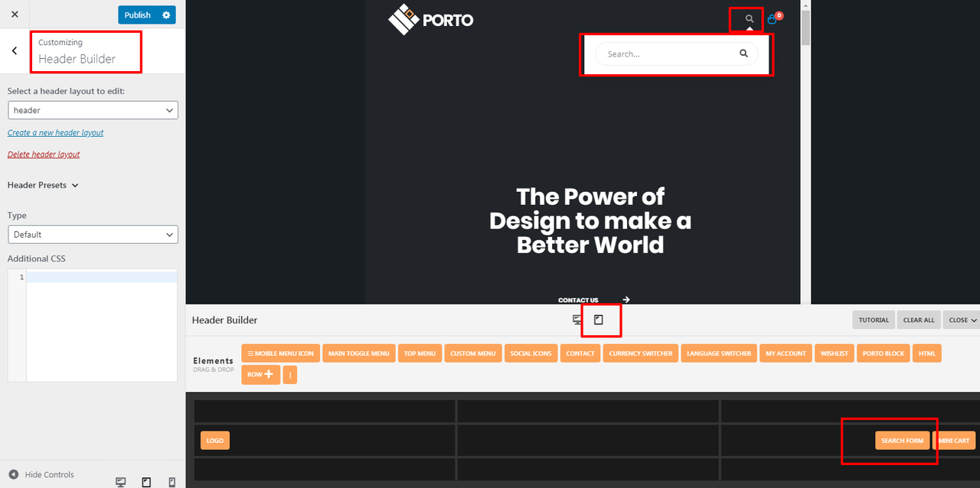Toggle the search icon in preview header

tap(750, 18)
